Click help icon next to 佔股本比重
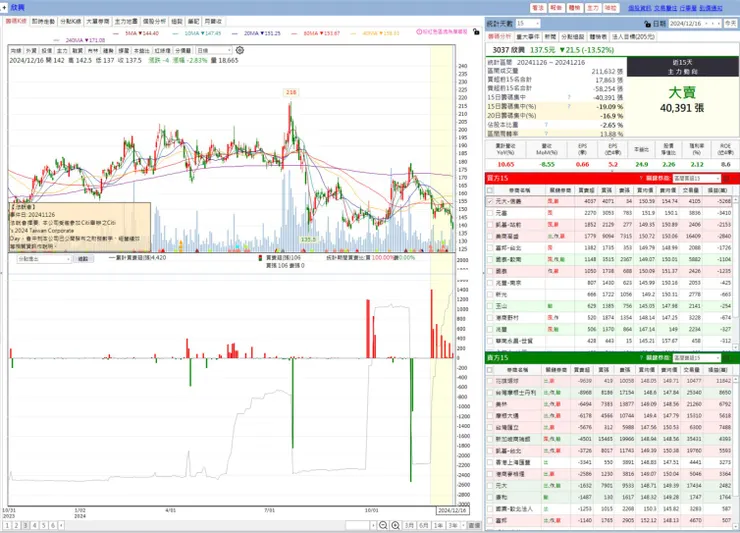This screenshot has width=740, height=533. click(x=546, y=125)
